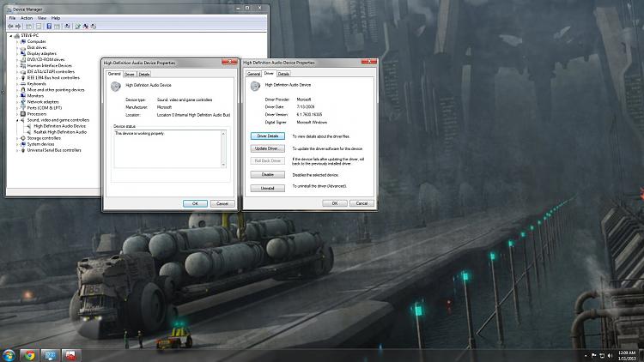Click the Device status box's scrollbar up arrow
The width and height of the screenshot is (644, 362).
(223, 134)
